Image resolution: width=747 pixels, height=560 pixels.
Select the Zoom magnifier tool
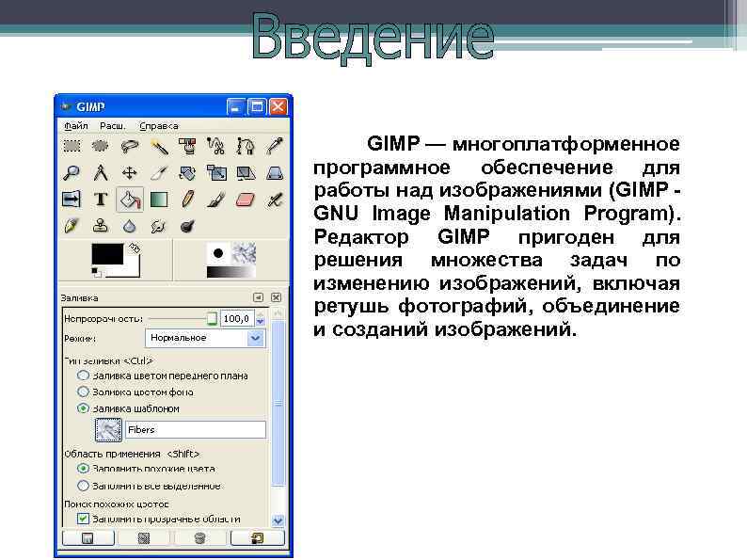coord(72,172)
